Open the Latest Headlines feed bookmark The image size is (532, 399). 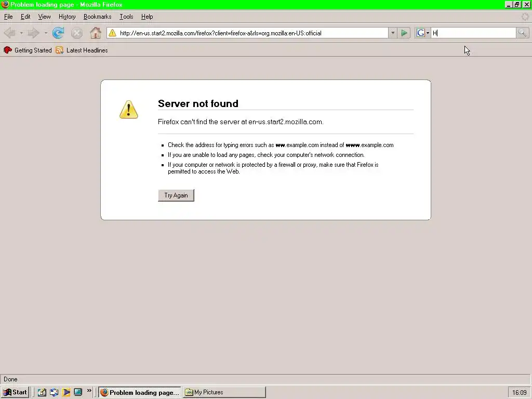[82, 50]
